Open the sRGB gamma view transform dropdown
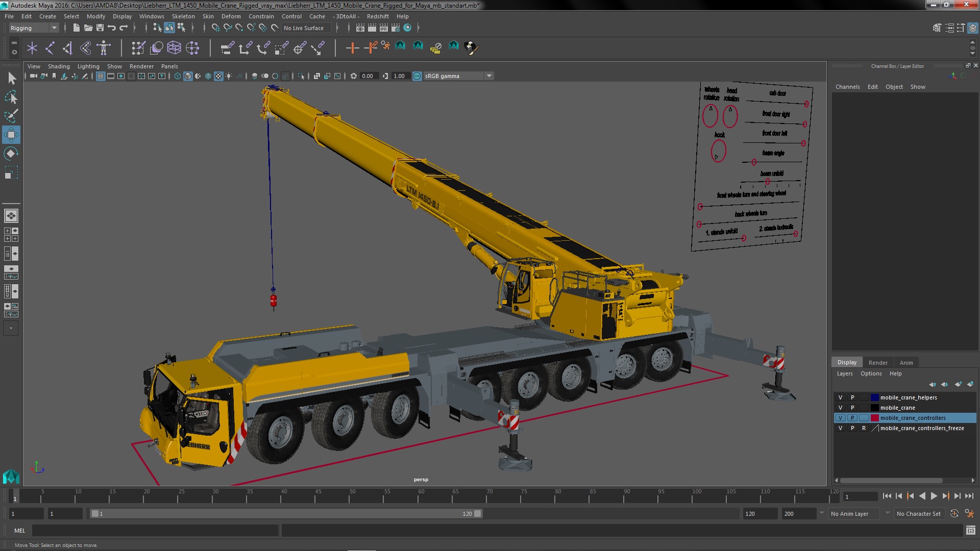Viewport: 980px width, 551px height. coord(458,76)
